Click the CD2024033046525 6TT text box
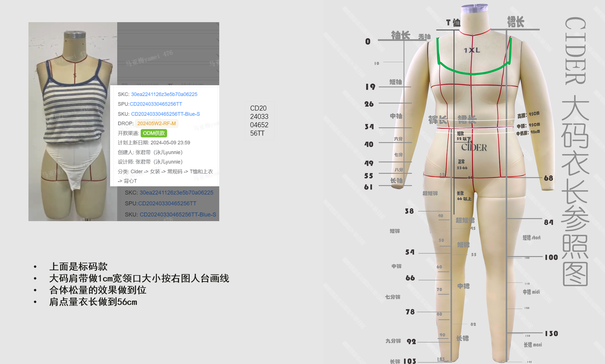Image resolution: width=605 pixels, height=364 pixels. pos(259,121)
